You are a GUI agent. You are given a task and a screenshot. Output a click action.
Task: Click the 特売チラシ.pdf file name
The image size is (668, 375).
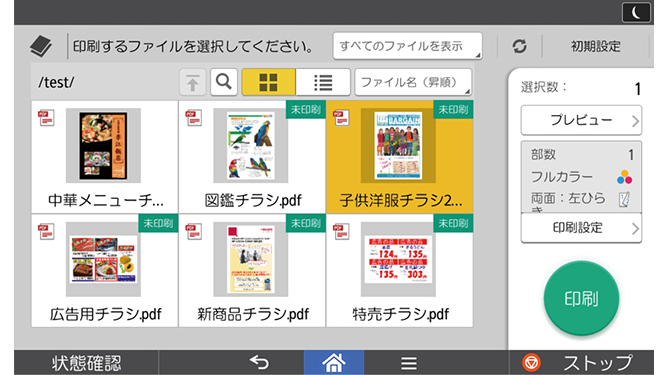[x=400, y=314]
